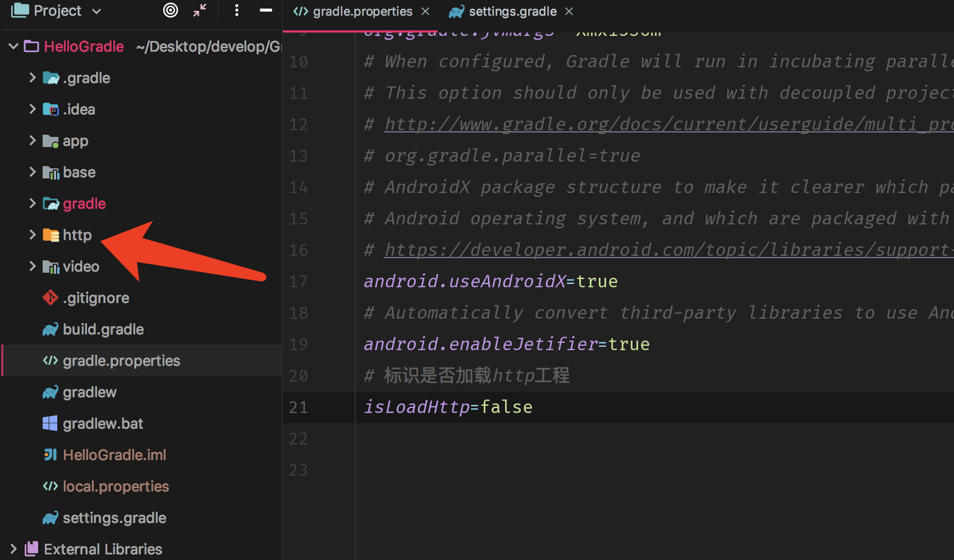Collapse the HelloGradle root node
Viewport: 954px width, 560px height.
13,47
